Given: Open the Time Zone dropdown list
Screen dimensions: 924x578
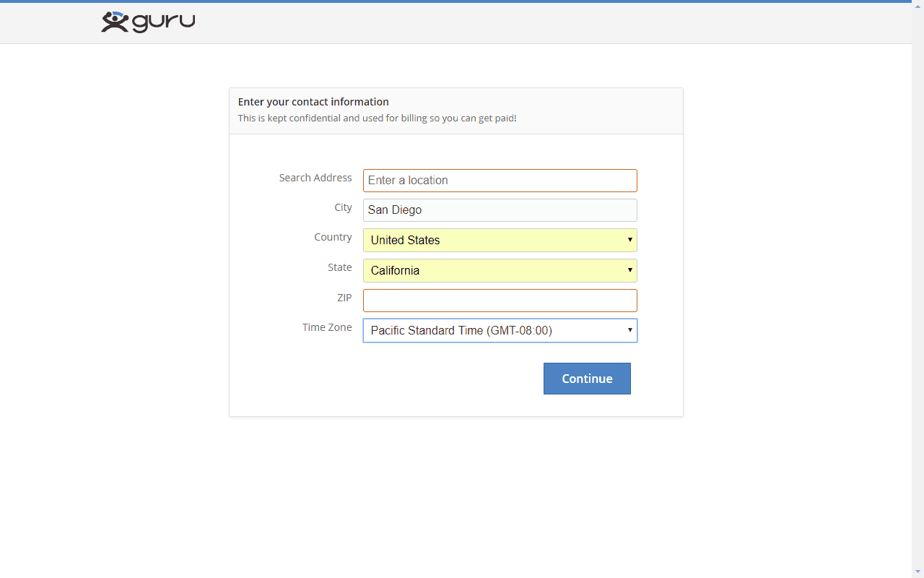Looking at the screenshot, I should coord(500,330).
